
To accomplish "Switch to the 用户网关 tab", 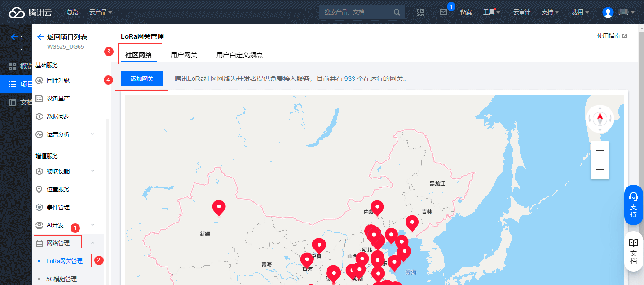I will [x=184, y=55].
